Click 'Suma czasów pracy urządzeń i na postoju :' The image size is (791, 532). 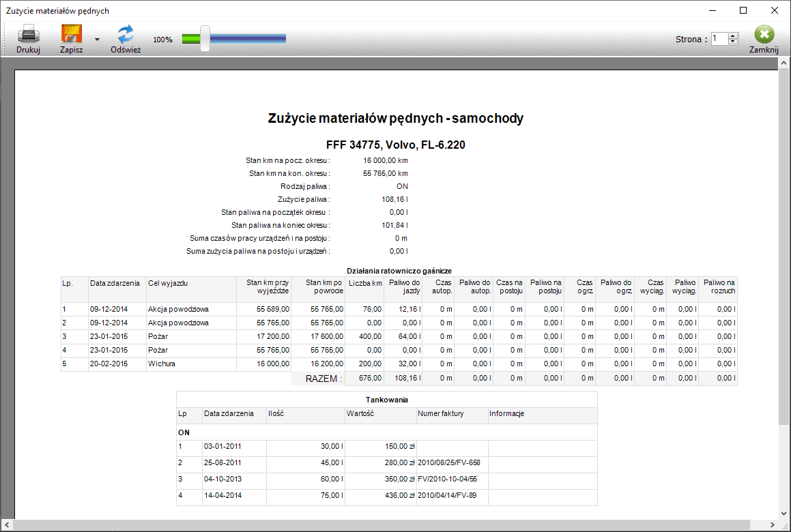(x=260, y=239)
